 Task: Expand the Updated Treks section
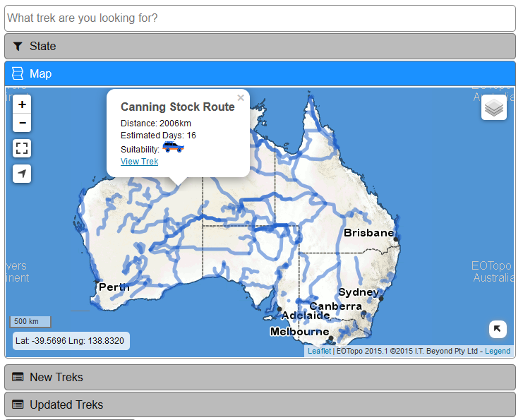click(260, 405)
